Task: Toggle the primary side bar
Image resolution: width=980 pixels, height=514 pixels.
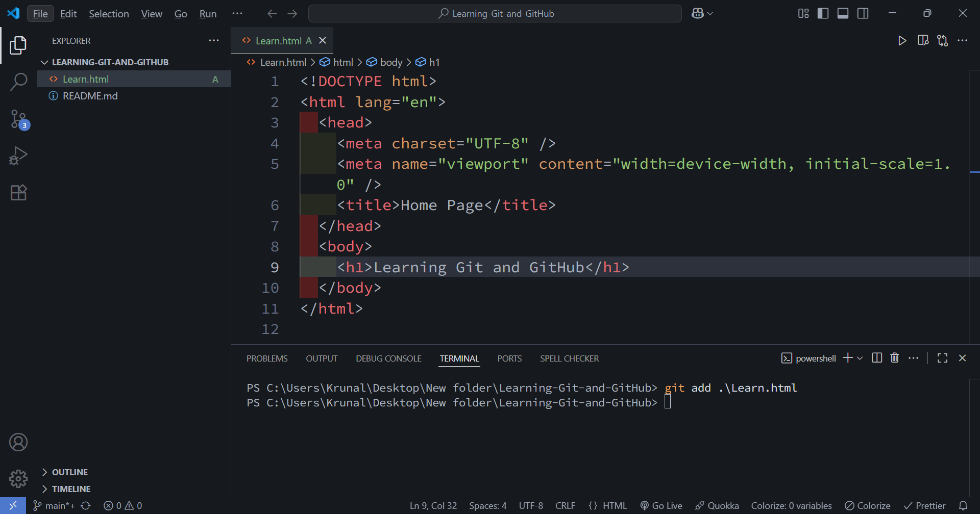Action: (823, 14)
